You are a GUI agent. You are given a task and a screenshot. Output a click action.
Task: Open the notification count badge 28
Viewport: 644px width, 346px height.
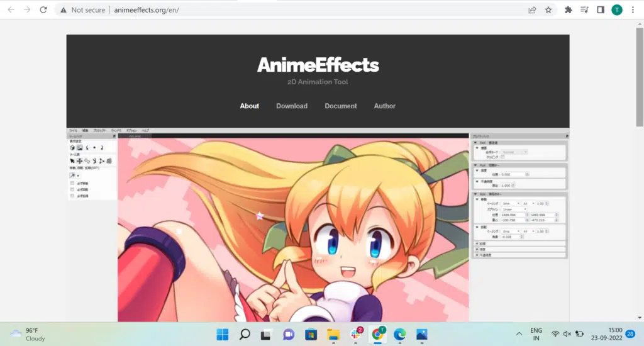(x=630, y=334)
